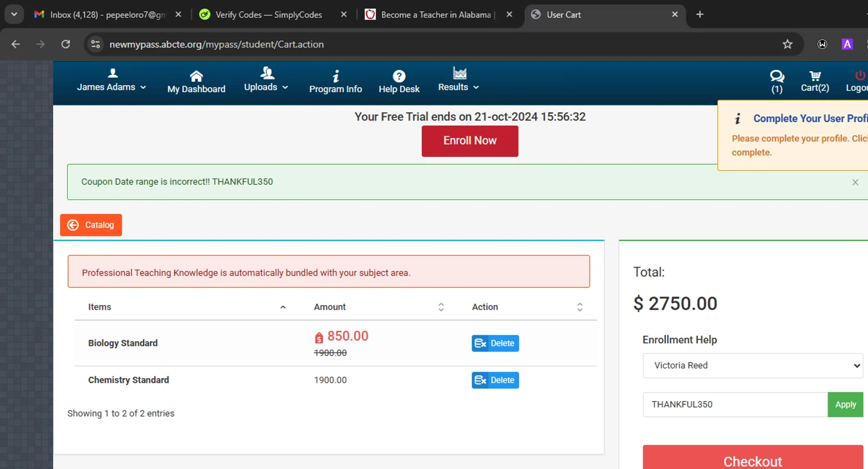This screenshot has height=469, width=868.
Task: Open Enrollment Help advisor dropdown
Action: (753, 365)
